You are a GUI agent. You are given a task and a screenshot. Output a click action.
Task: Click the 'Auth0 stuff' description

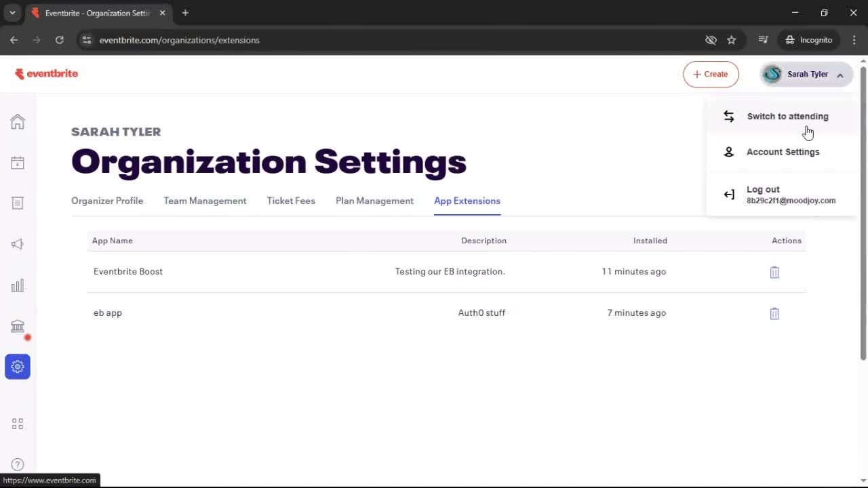(x=481, y=312)
